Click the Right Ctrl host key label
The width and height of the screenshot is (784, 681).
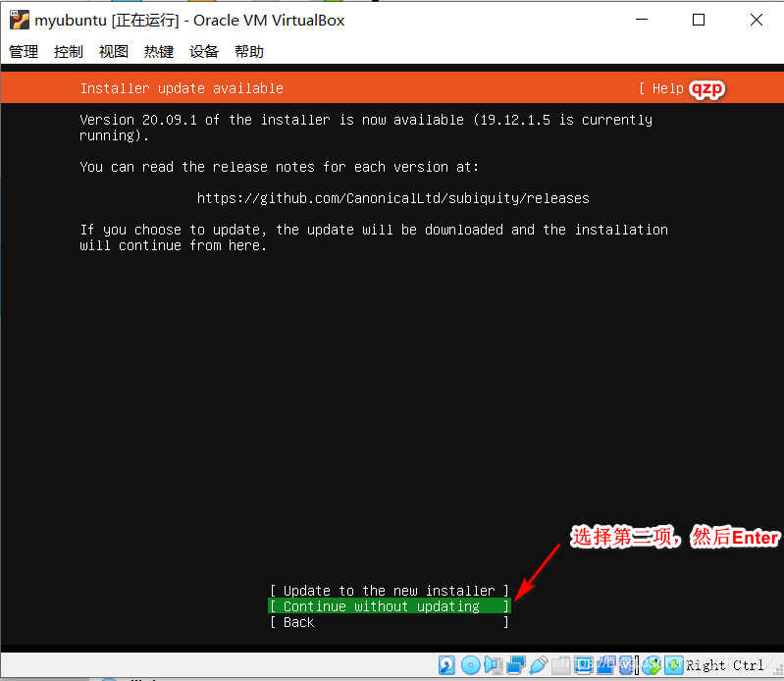(724, 665)
